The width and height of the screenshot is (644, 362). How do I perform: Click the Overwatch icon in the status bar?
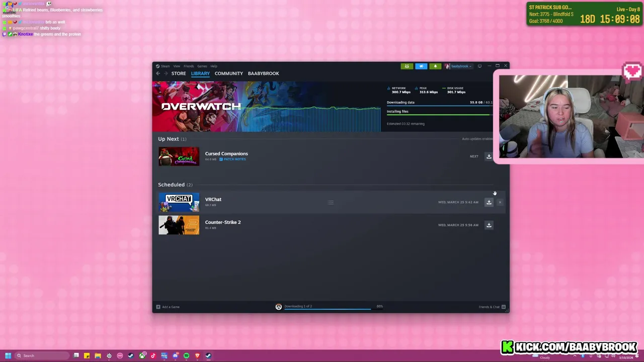pyautogui.click(x=279, y=307)
